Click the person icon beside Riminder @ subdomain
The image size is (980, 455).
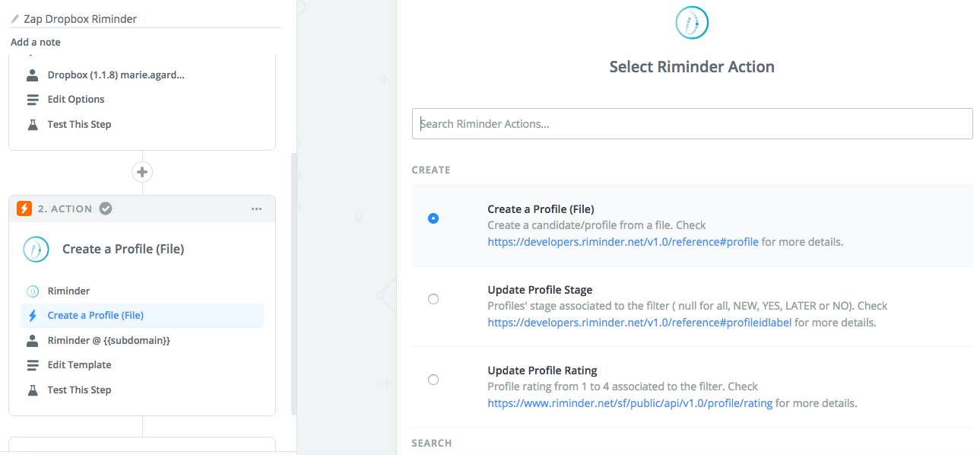32,340
